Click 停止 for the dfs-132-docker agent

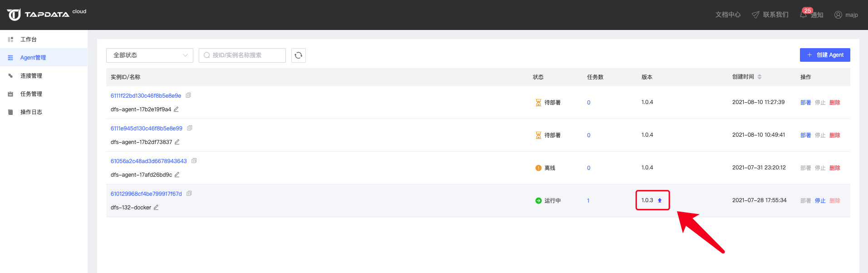[x=820, y=201]
